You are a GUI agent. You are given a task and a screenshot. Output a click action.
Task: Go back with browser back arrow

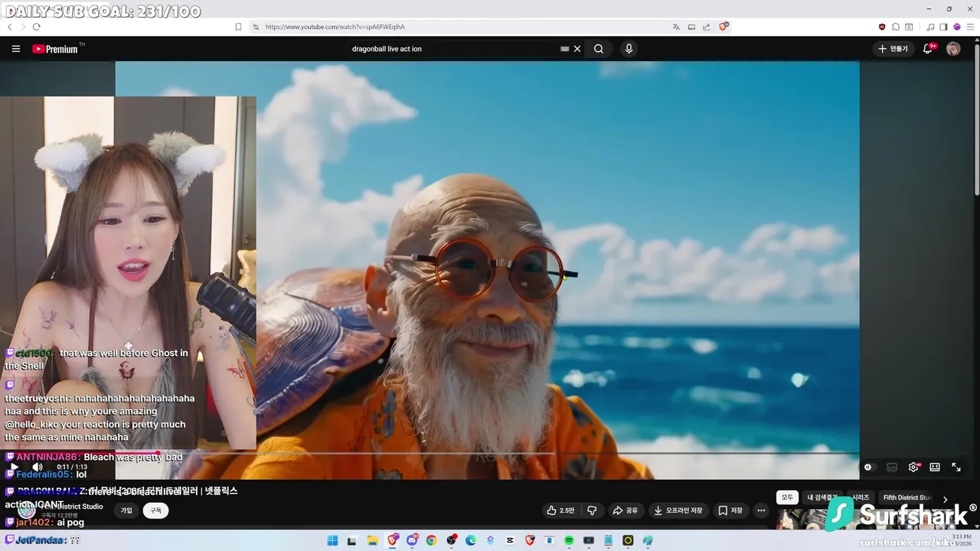(x=10, y=27)
